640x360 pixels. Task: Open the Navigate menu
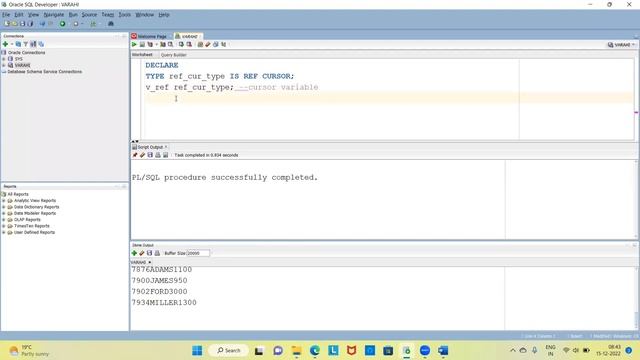[54, 15]
